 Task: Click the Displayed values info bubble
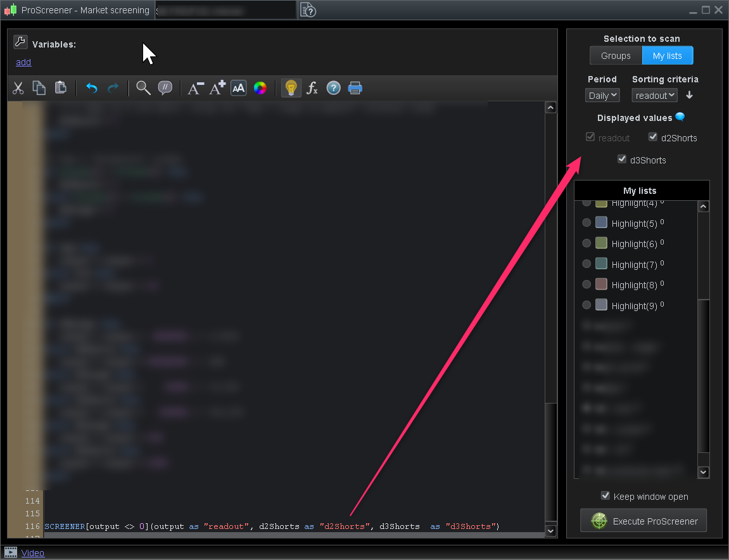[680, 117]
